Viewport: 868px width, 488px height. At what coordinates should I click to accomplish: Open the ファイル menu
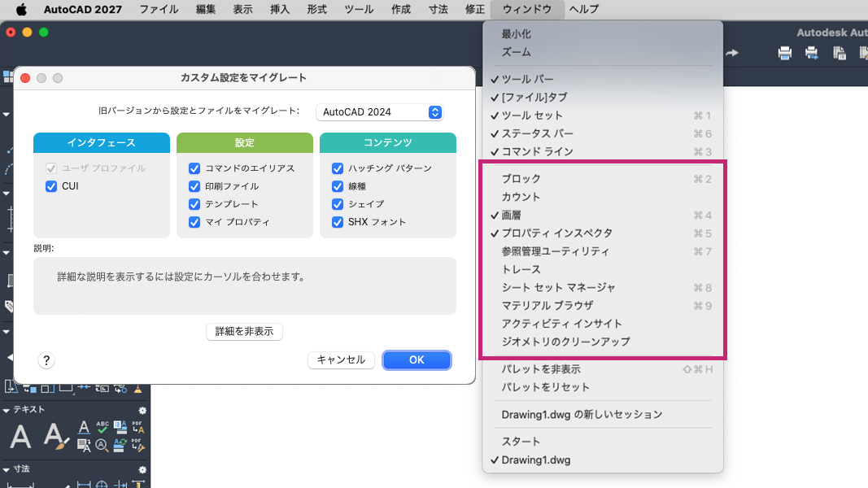click(x=159, y=10)
